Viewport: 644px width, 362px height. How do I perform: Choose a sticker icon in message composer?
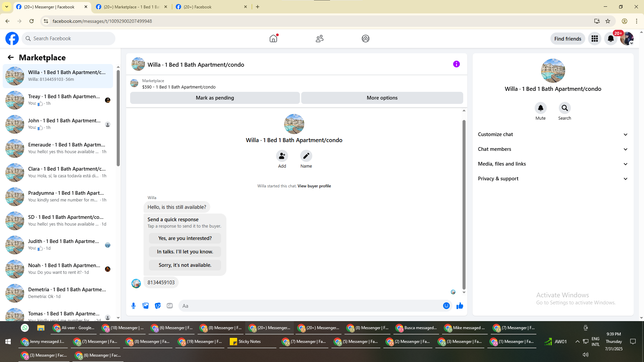[158, 306]
